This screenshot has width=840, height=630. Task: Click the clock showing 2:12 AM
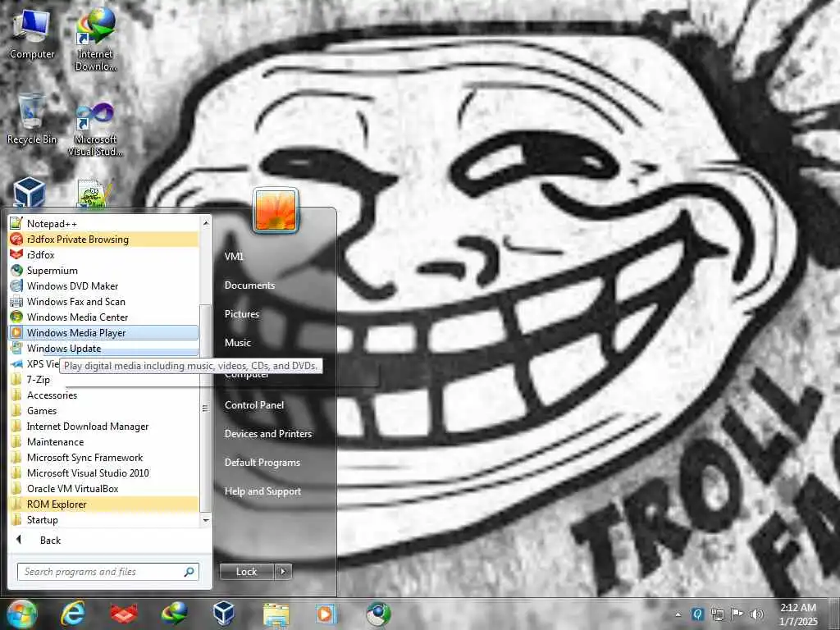[798, 614]
